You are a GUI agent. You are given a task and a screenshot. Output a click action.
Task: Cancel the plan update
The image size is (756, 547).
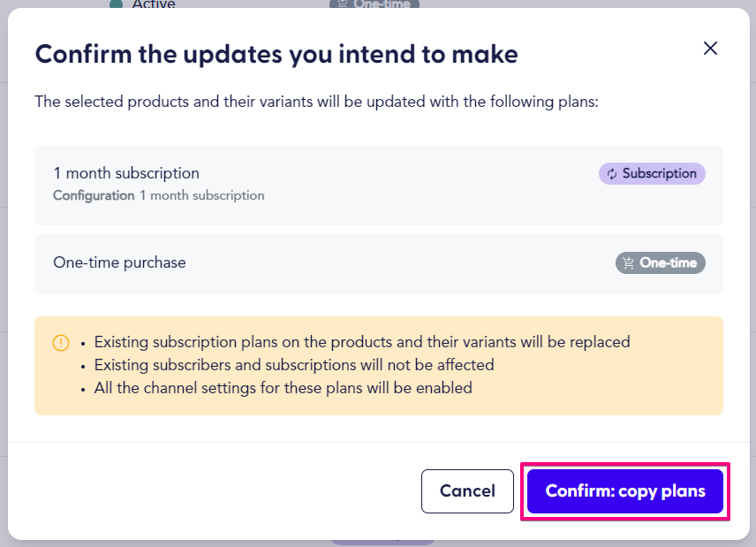pyautogui.click(x=467, y=490)
